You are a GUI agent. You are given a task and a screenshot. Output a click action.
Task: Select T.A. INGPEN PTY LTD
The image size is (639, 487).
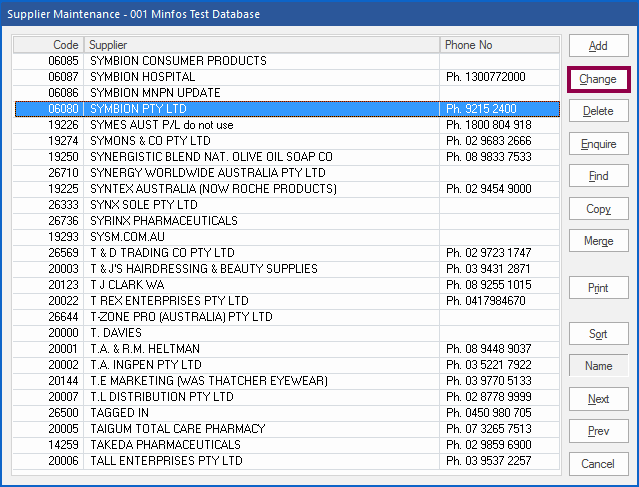coord(286,365)
